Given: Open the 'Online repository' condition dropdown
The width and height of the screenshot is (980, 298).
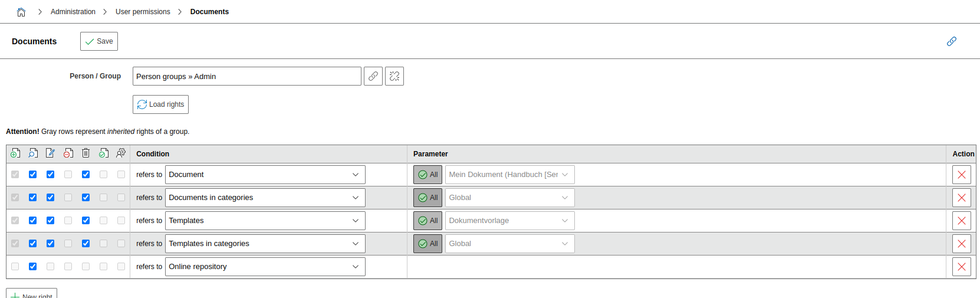Looking at the screenshot, I should [x=265, y=267].
